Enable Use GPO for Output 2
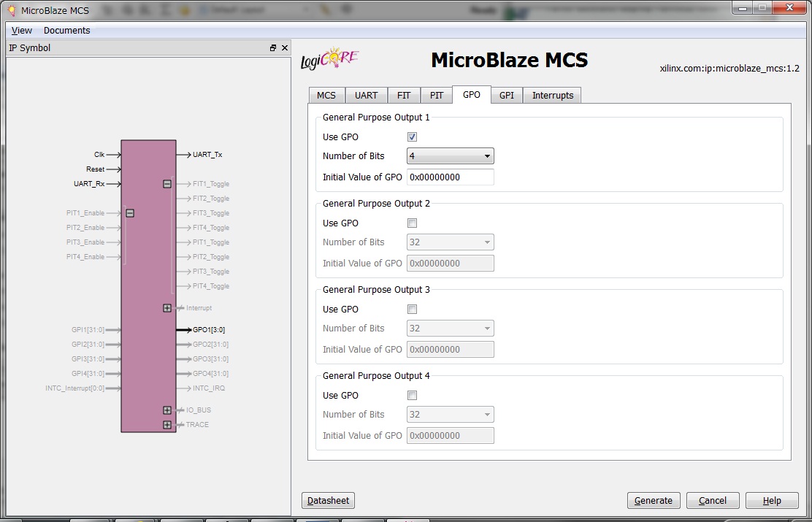 (x=413, y=223)
